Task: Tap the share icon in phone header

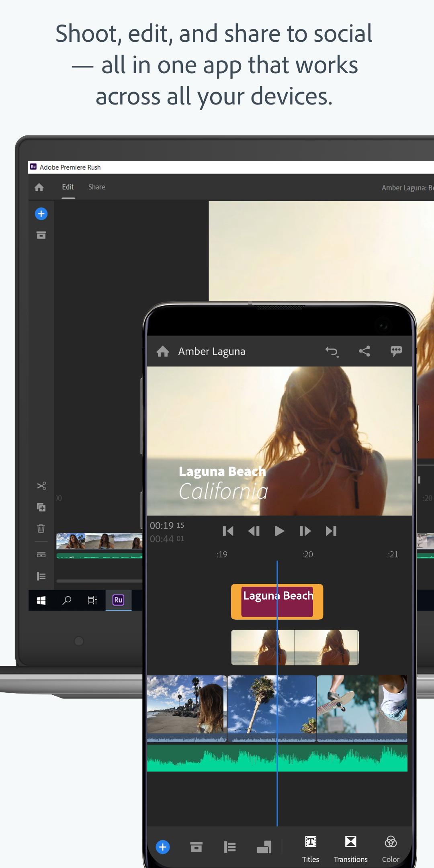Action: [x=364, y=351]
